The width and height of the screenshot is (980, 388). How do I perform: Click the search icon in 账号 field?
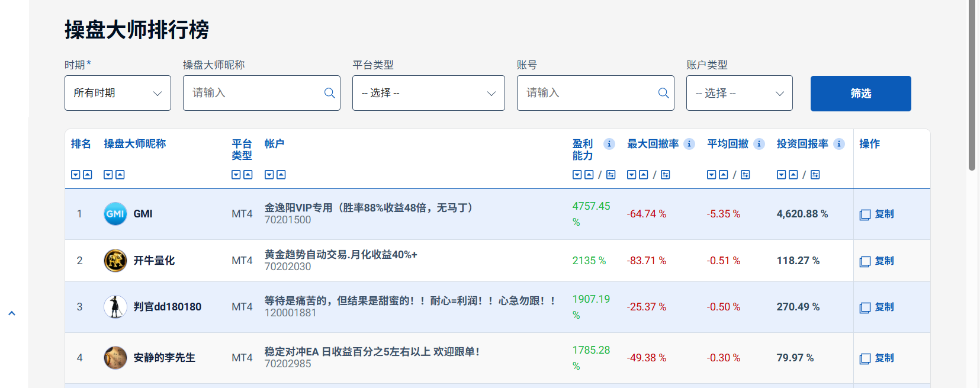coord(663,93)
